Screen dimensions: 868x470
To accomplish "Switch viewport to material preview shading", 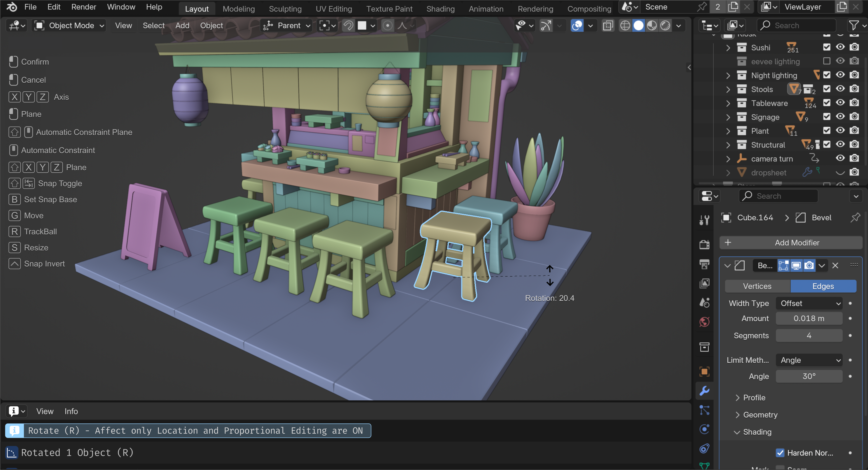I will pos(652,26).
